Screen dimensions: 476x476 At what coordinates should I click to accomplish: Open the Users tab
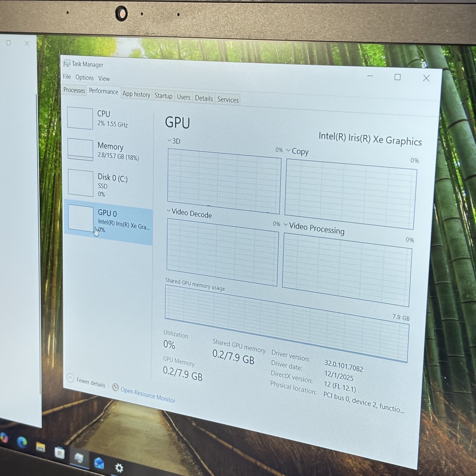coord(184,97)
